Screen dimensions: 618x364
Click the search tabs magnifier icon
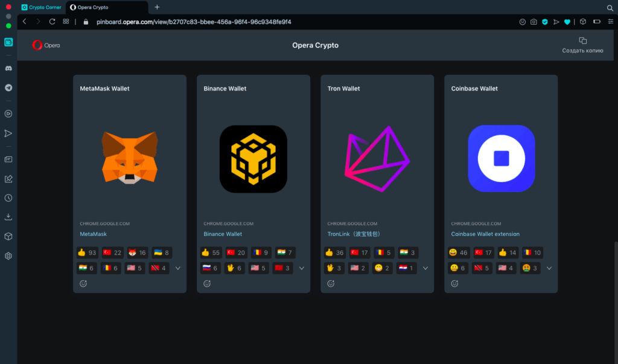(x=610, y=7)
